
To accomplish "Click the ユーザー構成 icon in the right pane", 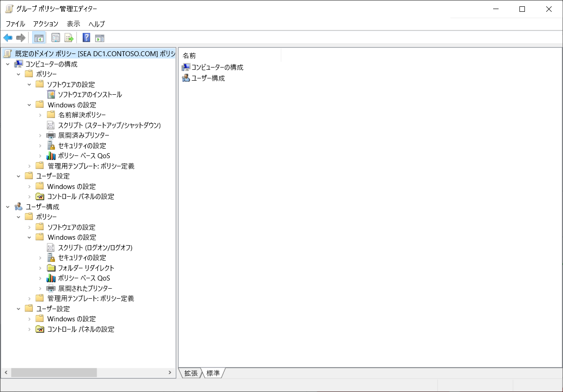I will (186, 78).
